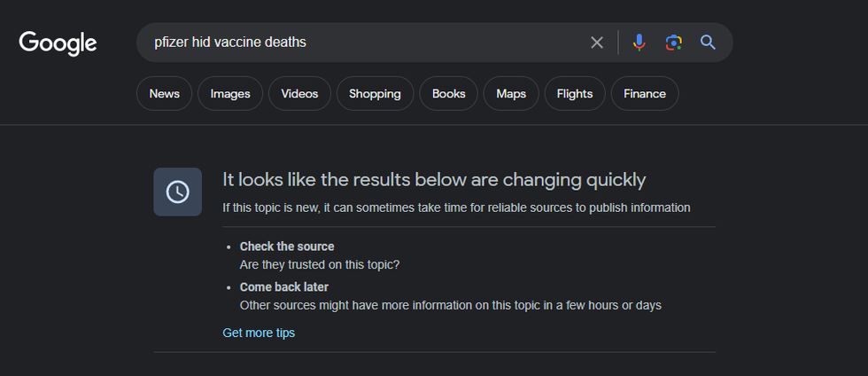Viewport: 868px width, 376px height.
Task: Click the "If this topic is new" subtitle text
Action: 456,208
